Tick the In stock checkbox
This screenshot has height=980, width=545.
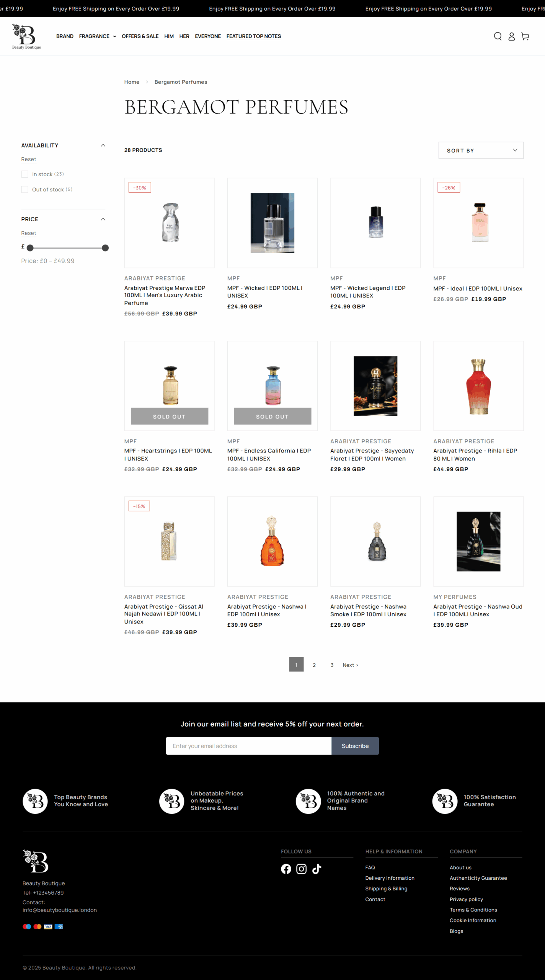25,174
